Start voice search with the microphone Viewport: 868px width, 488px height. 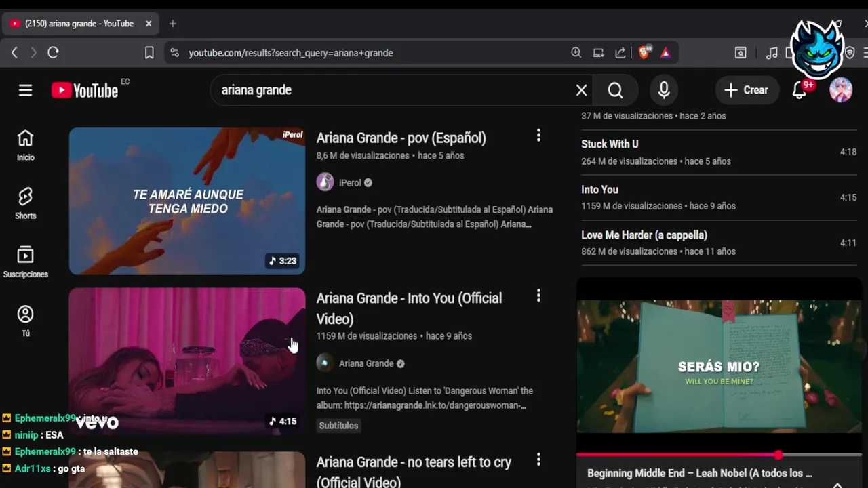(664, 90)
